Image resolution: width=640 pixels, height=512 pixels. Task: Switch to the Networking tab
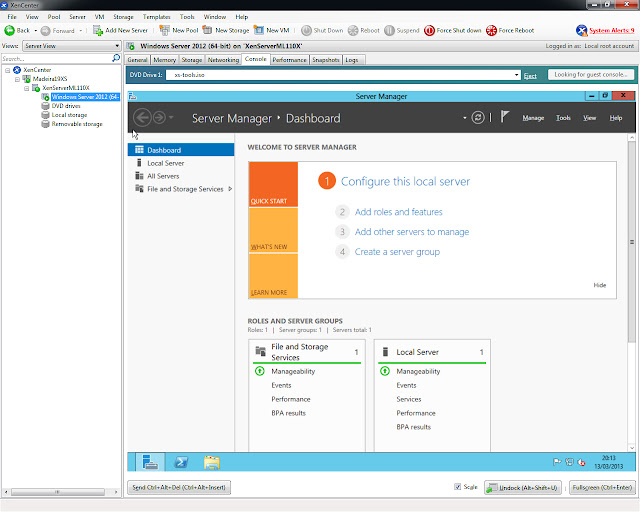tap(223, 60)
